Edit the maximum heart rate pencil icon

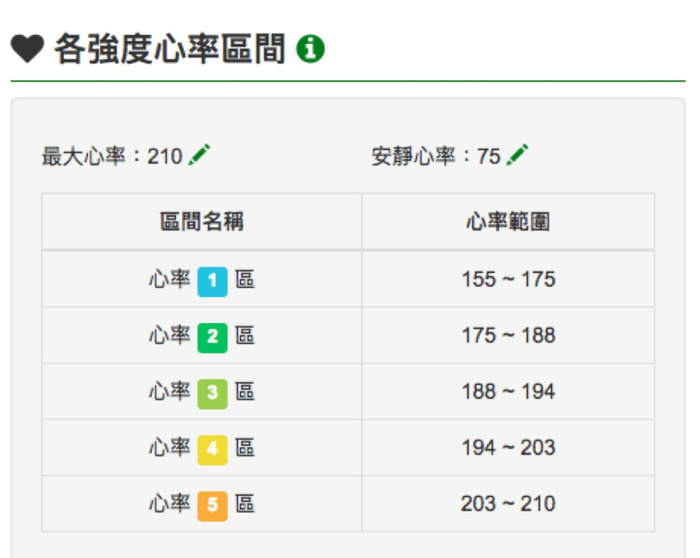click(x=200, y=155)
